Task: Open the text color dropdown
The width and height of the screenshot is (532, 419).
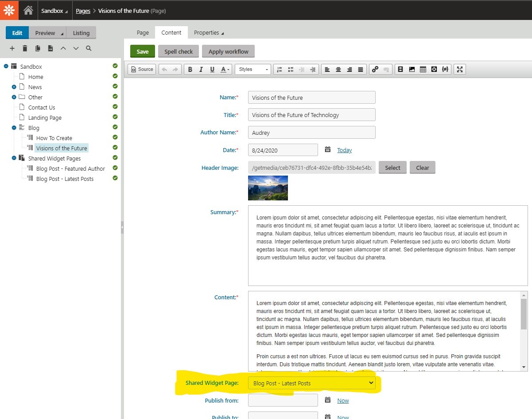Action: [x=225, y=69]
